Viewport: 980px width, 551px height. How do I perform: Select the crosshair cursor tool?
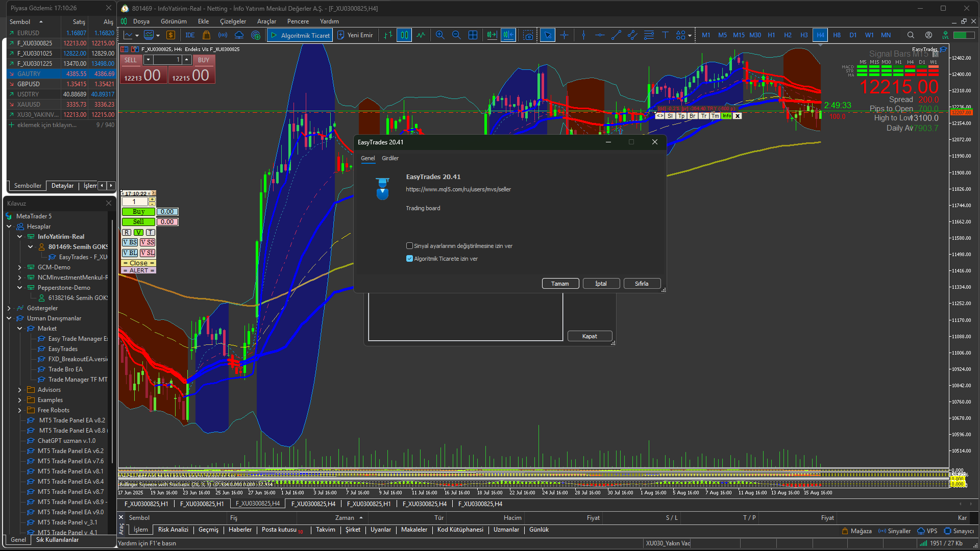coord(564,35)
